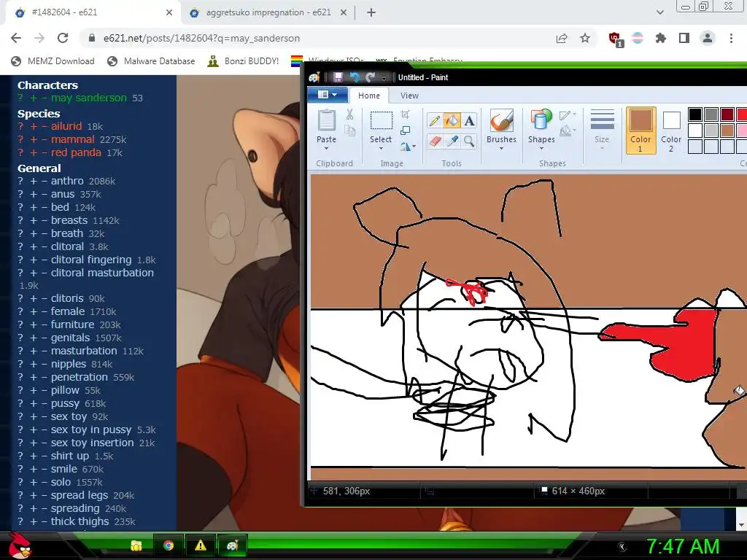Expand the Paste dropdown arrow

tap(326, 149)
